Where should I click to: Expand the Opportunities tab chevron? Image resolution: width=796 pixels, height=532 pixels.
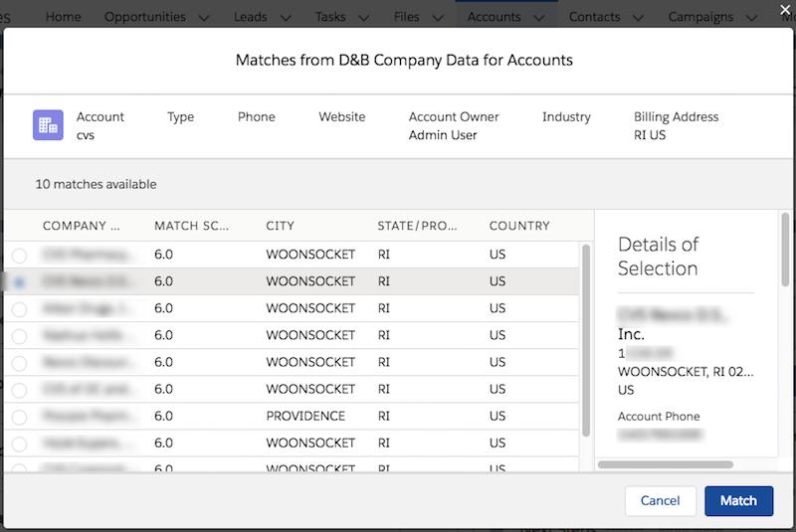pyautogui.click(x=204, y=18)
